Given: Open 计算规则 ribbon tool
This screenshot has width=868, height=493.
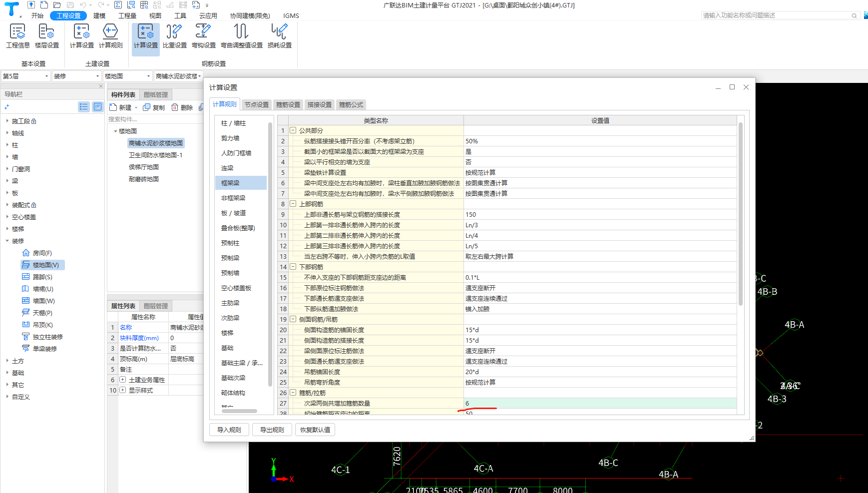Looking at the screenshot, I should pyautogui.click(x=110, y=36).
